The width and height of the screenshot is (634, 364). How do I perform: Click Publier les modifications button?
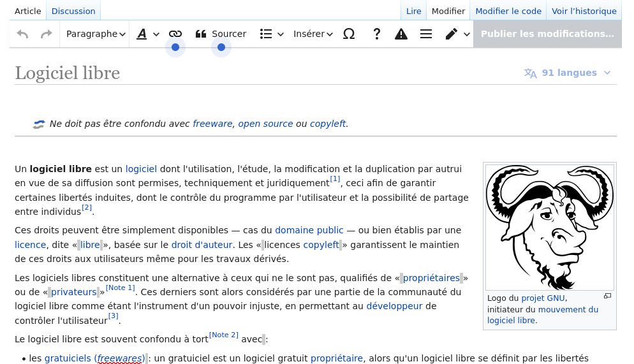click(547, 34)
